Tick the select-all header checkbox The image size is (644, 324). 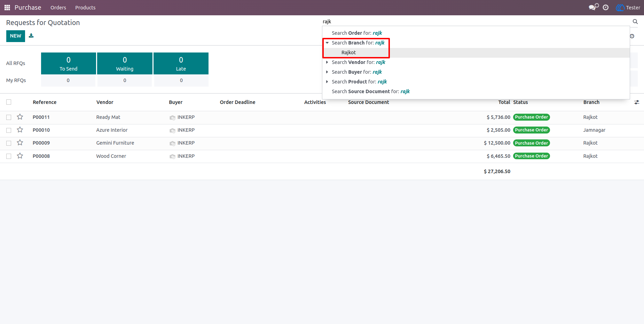click(9, 102)
